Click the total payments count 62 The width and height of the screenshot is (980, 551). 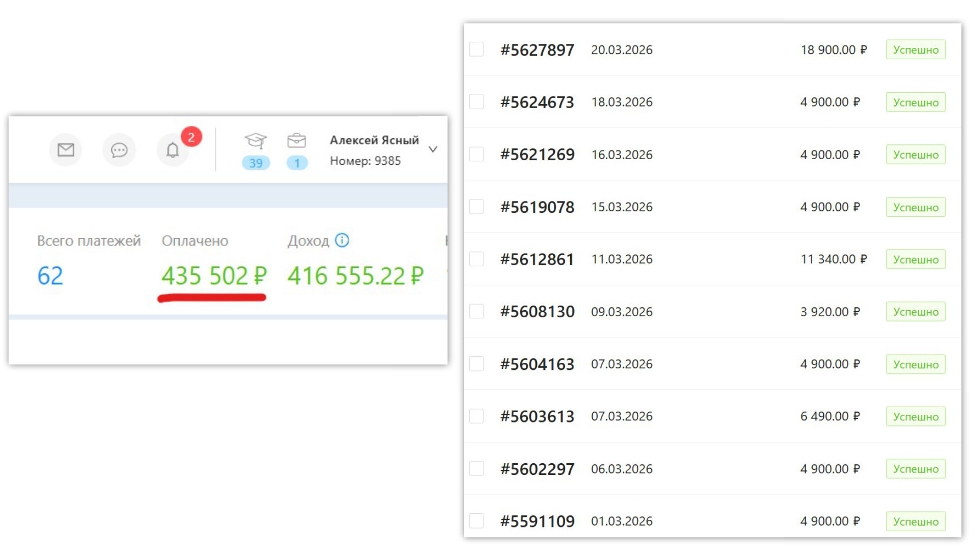(50, 276)
